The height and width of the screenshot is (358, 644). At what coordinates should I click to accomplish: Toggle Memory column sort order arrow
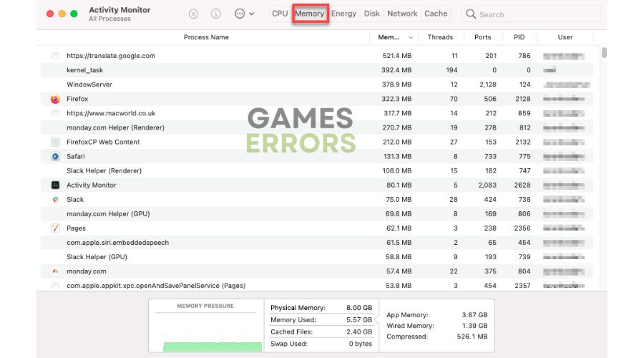(x=410, y=37)
